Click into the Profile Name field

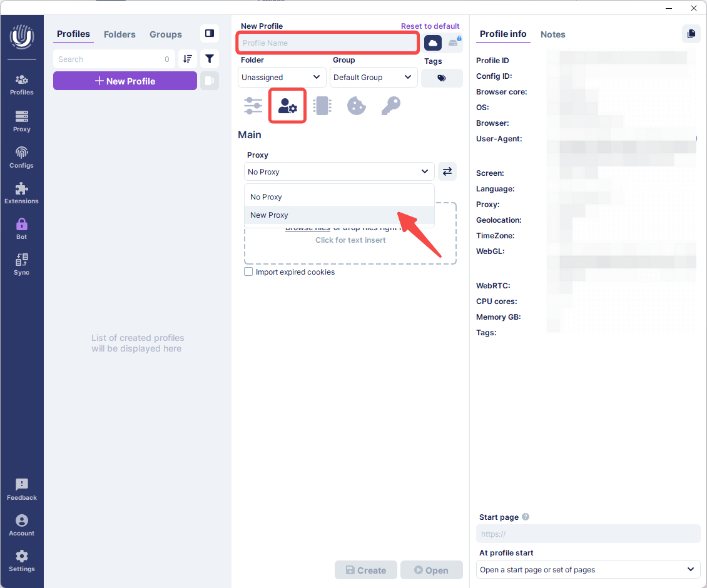pyautogui.click(x=327, y=43)
